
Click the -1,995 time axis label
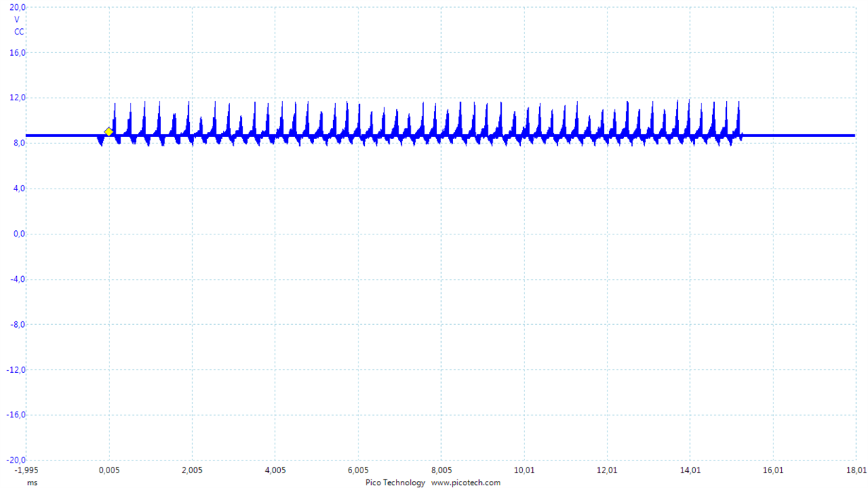click(26, 470)
